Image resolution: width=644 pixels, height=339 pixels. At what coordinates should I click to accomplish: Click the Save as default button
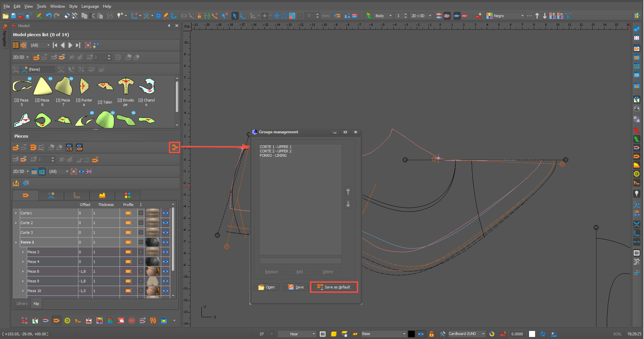[334, 287]
